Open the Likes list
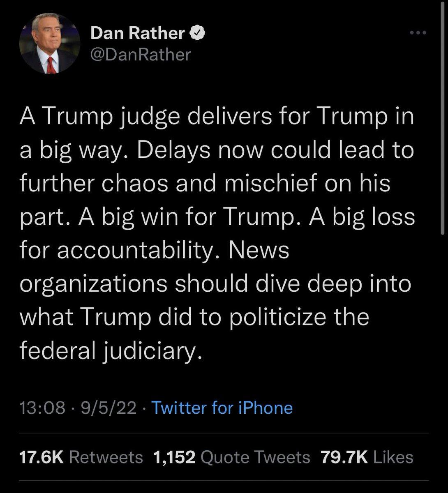The height and width of the screenshot is (493, 448). point(393,457)
